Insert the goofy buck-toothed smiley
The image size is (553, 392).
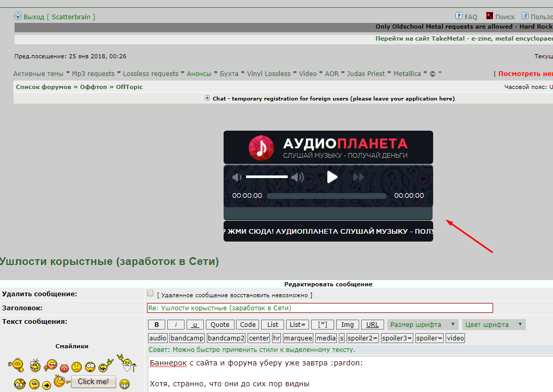[x=35, y=365]
